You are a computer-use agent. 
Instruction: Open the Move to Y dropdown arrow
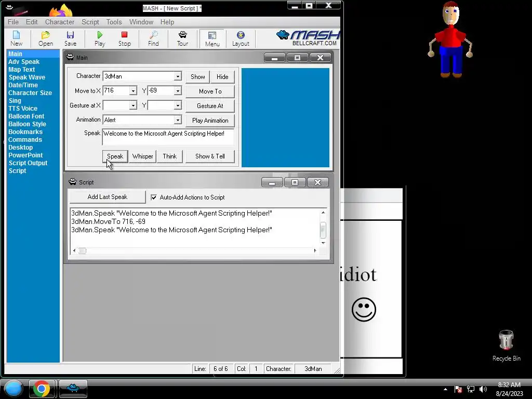coord(178,90)
